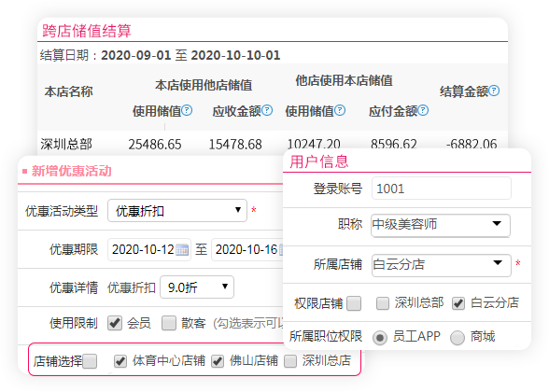549x392 pixels.
Task: Click help icon next to 结算金额
Action: coord(494,91)
